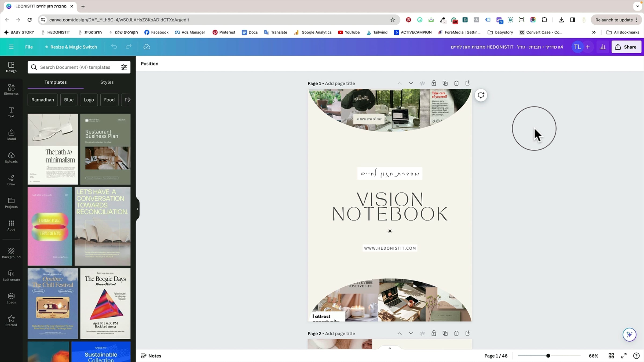This screenshot has width=644, height=362.
Task: Click the redo arrow
Action: coord(129,47)
